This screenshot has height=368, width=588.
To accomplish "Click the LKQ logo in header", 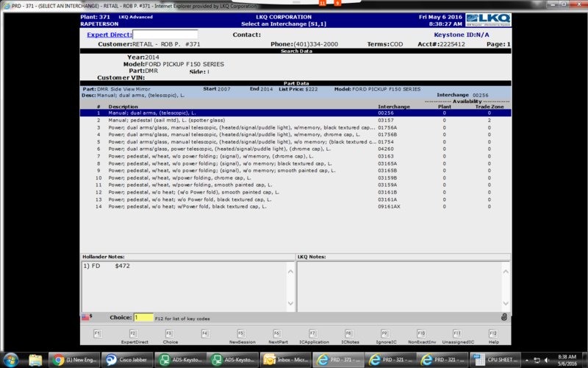I will 488,20.
